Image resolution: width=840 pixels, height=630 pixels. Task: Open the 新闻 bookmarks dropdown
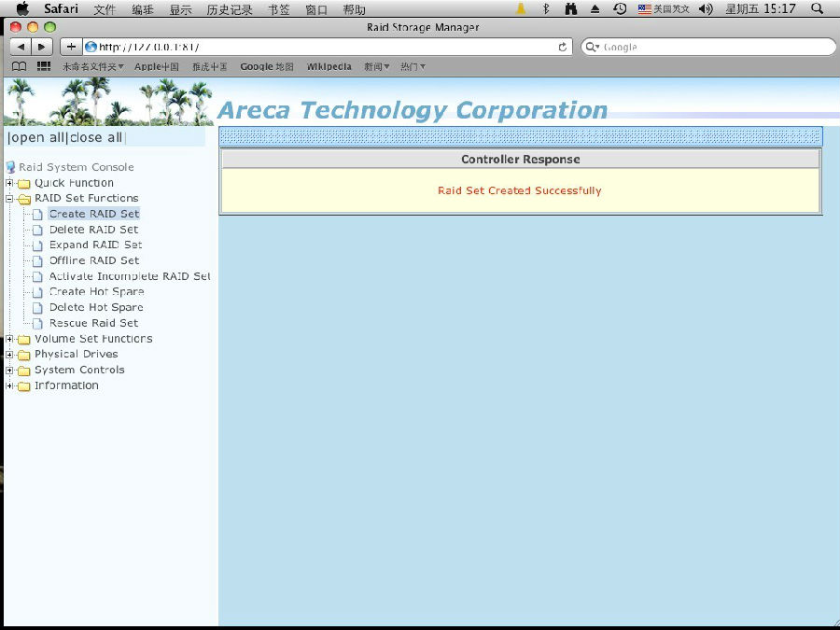(x=377, y=67)
